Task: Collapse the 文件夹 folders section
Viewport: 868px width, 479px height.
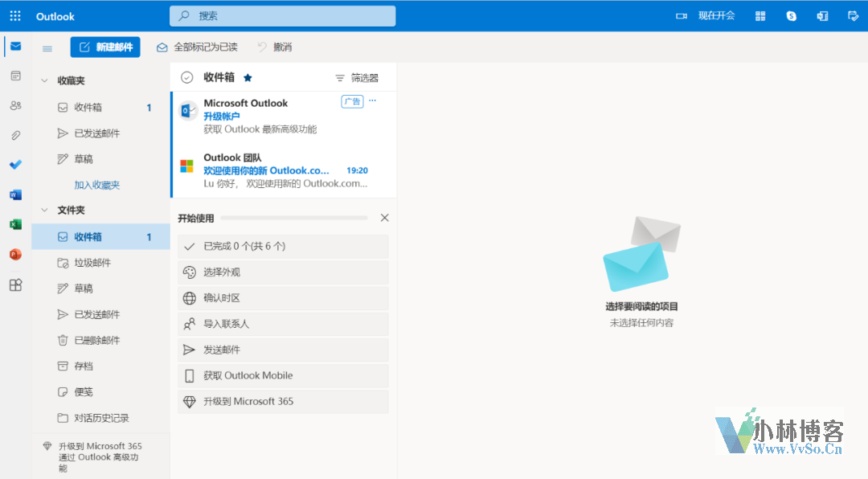Action: (44, 210)
